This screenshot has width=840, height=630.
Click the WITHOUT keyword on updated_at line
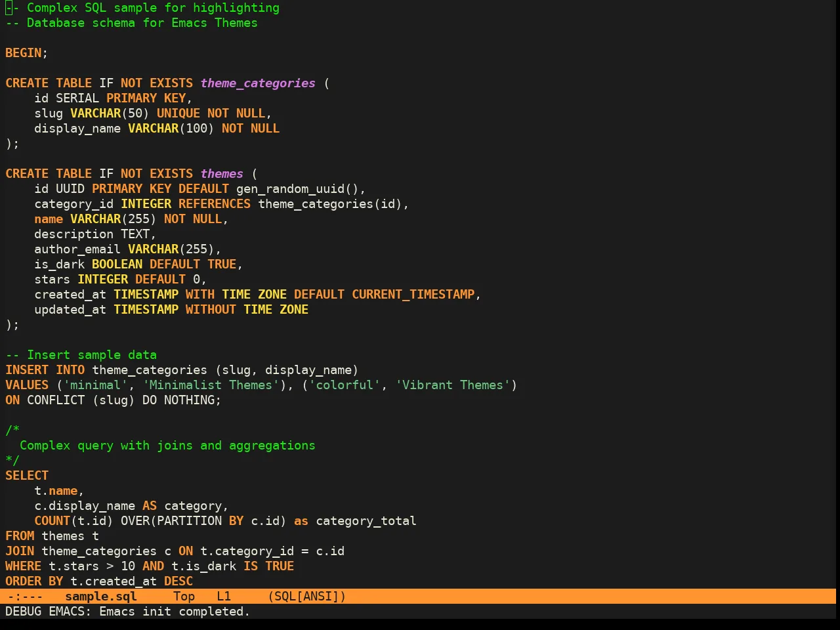click(211, 310)
